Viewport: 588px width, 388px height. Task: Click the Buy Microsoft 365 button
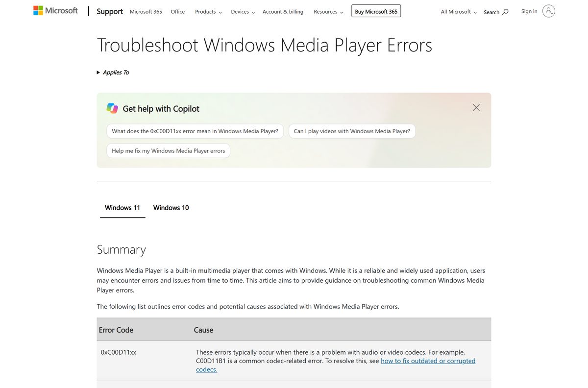tap(376, 11)
